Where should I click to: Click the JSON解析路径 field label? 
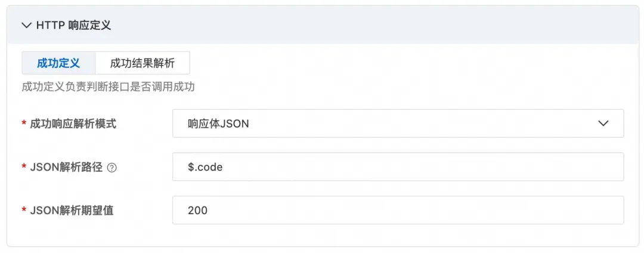[x=66, y=168]
